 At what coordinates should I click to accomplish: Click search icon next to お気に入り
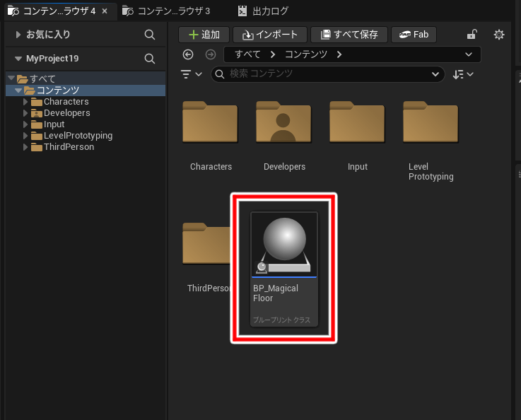[x=150, y=35]
